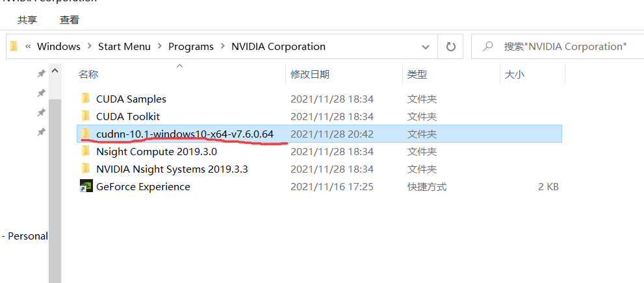Viewport: 644px width, 283px height.
Task: Navigate to Start Menu breadcrumb
Action: point(125,46)
